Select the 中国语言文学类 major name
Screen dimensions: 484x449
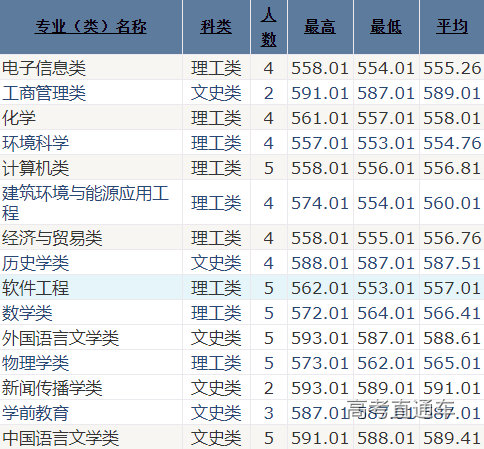click(61, 438)
